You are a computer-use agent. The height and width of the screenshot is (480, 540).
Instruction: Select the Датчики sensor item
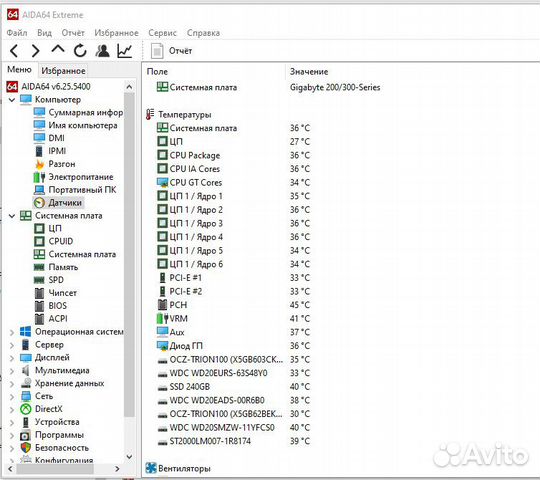click(58, 203)
